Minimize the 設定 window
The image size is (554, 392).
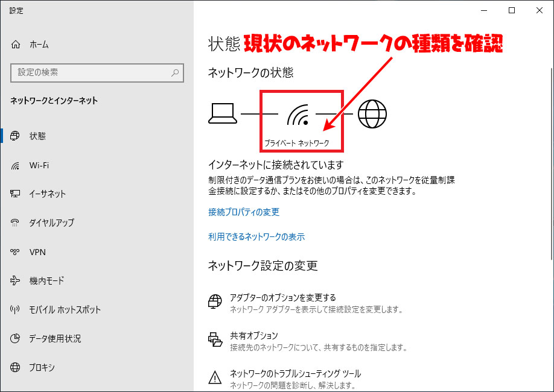(x=484, y=11)
